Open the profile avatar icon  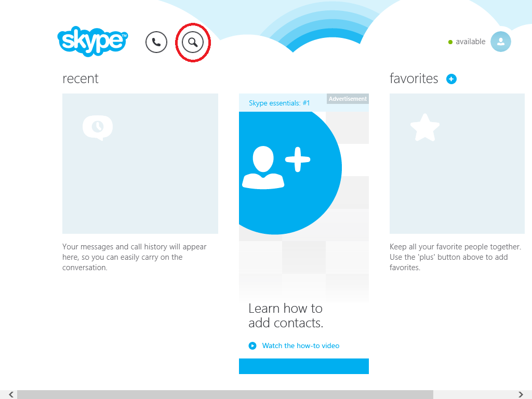[501, 42]
